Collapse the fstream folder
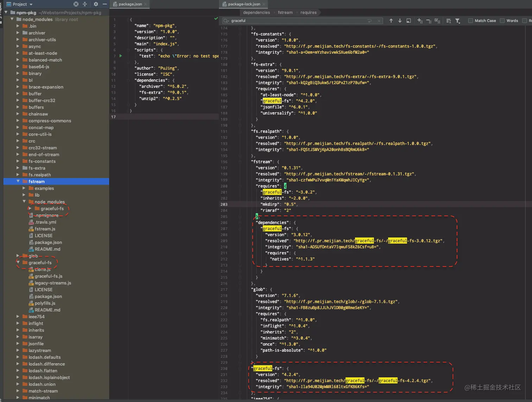This screenshot has width=532, height=402. coord(18,181)
